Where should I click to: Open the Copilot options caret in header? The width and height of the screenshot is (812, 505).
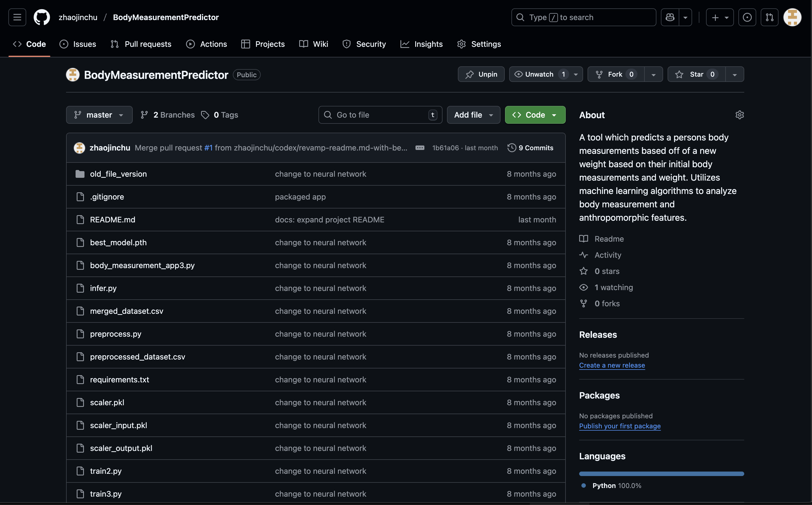point(685,17)
